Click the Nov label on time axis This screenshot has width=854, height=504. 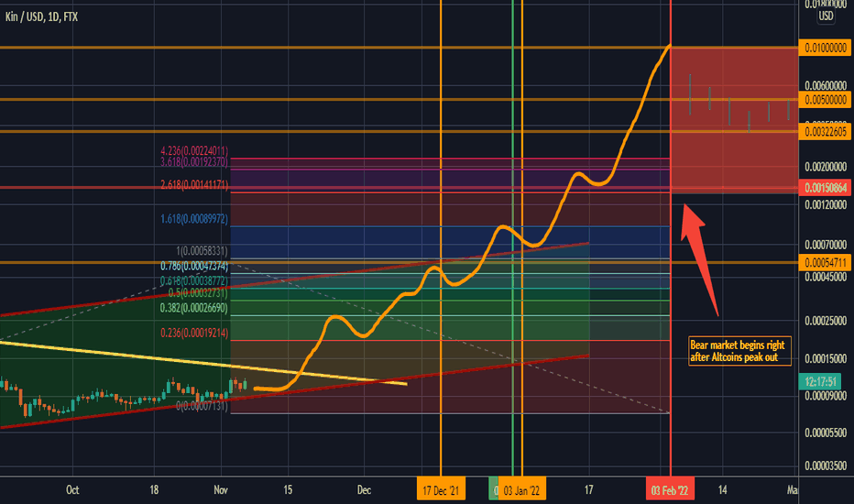coord(221,490)
